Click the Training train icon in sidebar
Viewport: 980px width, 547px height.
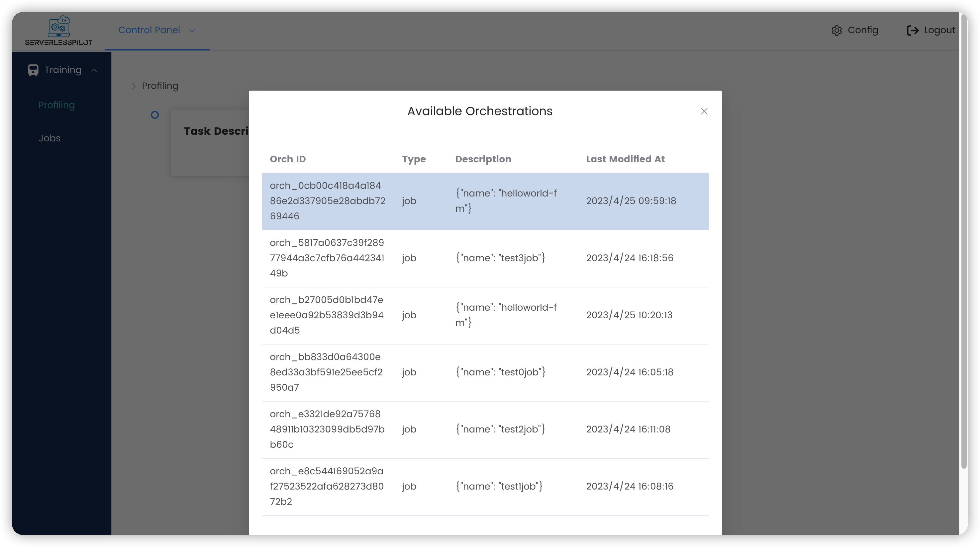point(33,70)
